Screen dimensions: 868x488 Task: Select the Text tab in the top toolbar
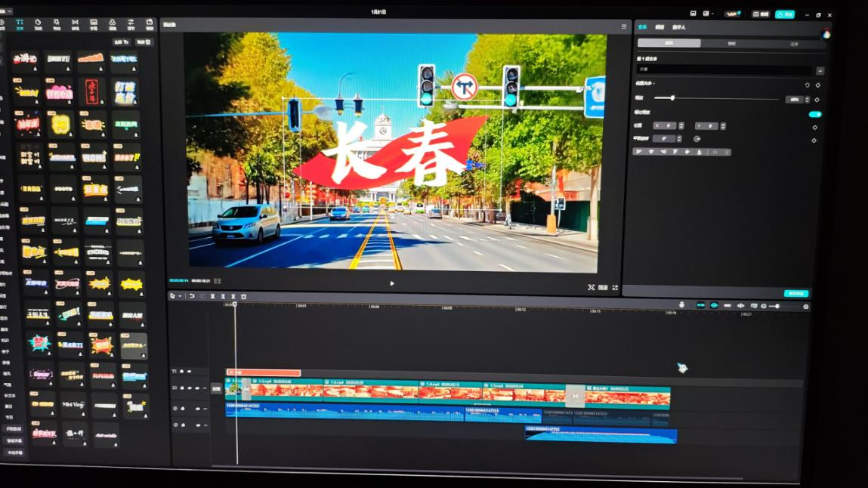click(20, 25)
